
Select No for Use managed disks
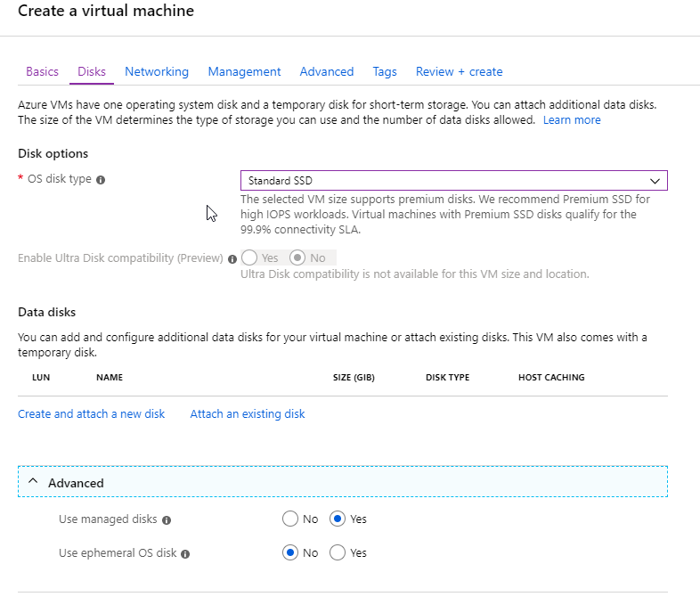coord(290,519)
